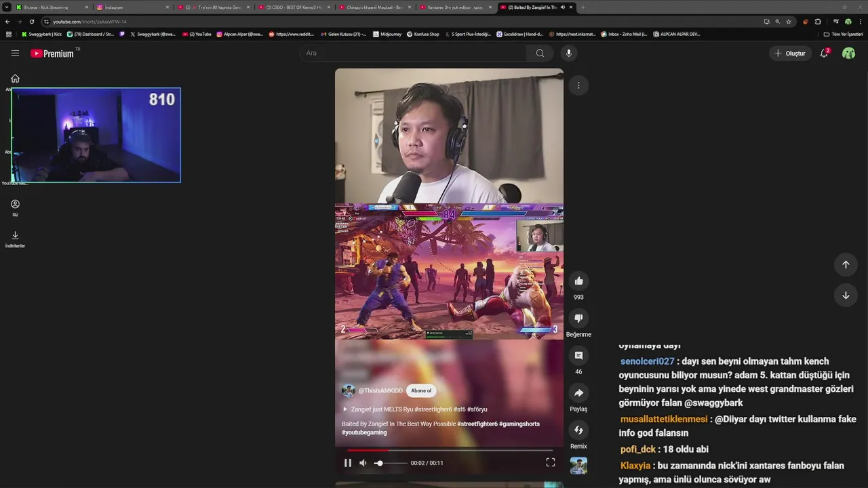Reload the page in Chrome

pos(31,21)
